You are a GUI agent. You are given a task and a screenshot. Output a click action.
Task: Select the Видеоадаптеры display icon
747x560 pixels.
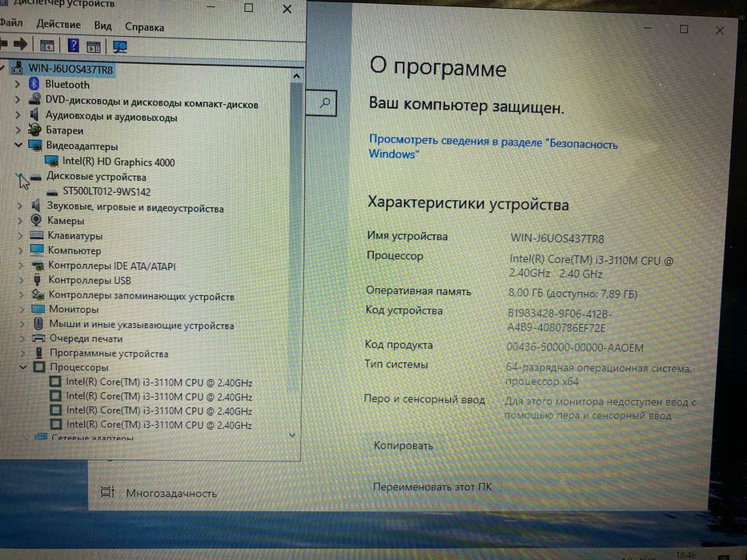tap(35, 146)
